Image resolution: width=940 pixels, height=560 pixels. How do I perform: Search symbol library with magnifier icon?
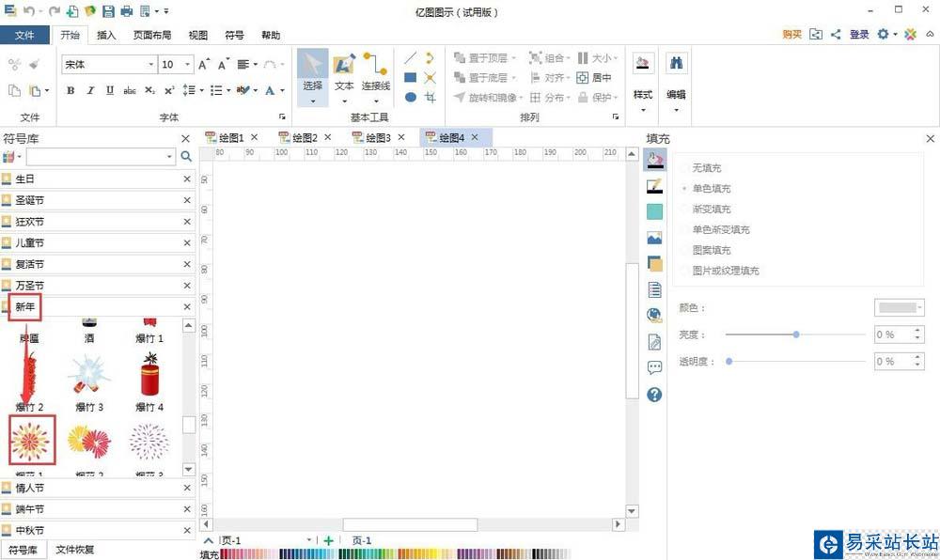pyautogui.click(x=186, y=156)
